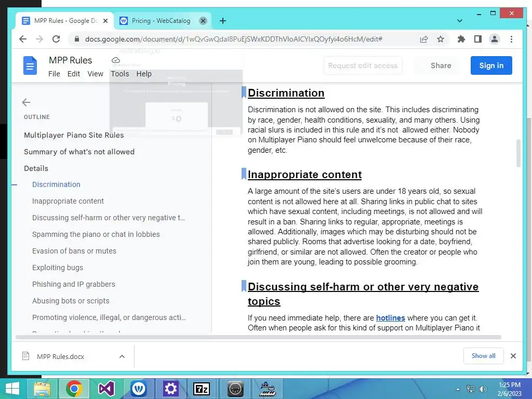Reload the current page
The width and height of the screenshot is (532, 399).
click(56, 39)
